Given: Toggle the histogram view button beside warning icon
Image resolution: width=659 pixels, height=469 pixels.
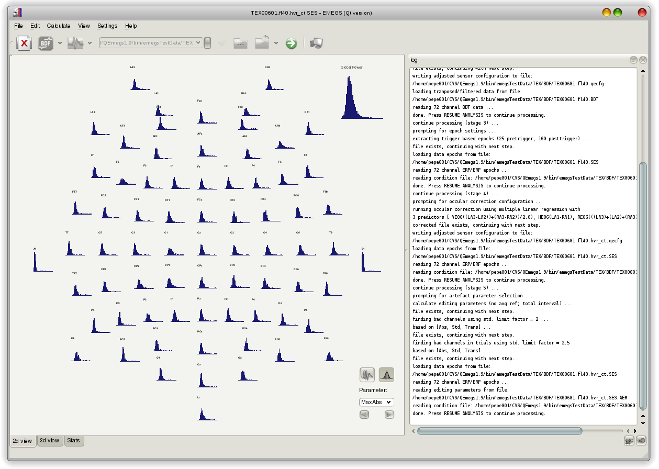Looking at the screenshot, I should [367, 373].
